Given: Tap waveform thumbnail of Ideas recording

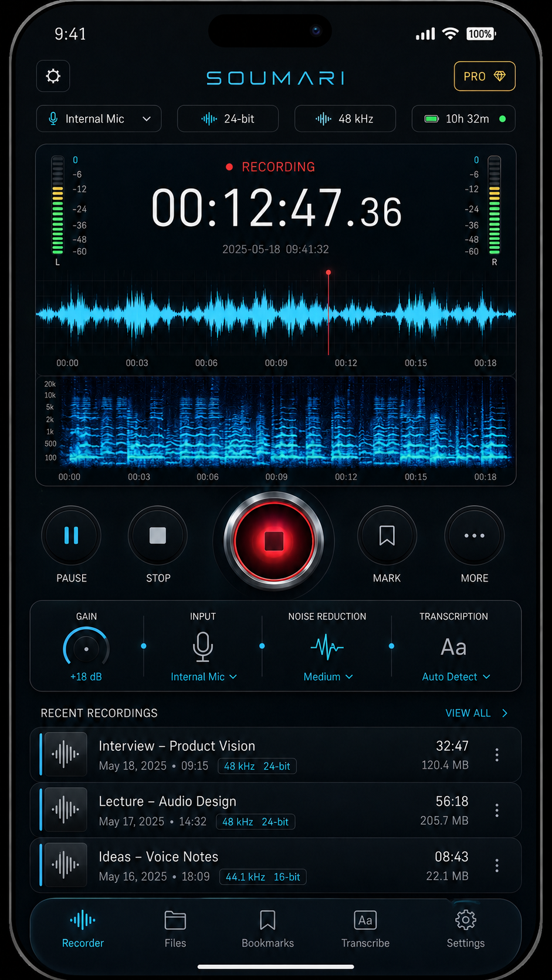Looking at the screenshot, I should coord(66,865).
